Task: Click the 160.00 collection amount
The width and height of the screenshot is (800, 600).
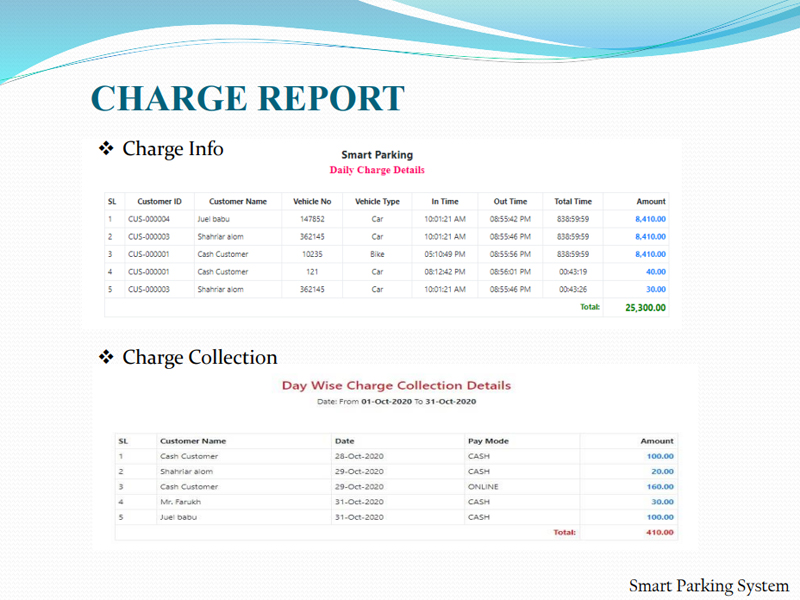Action: (660, 487)
